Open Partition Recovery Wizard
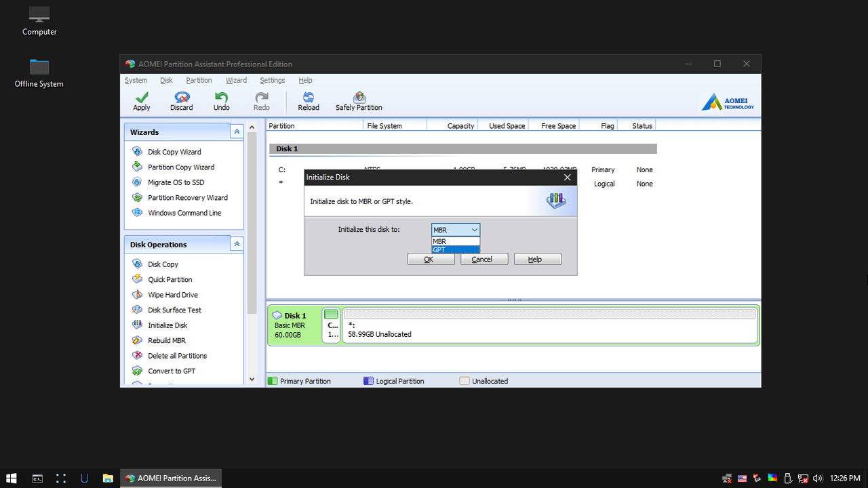Screen dimensions: 868x488 pyautogui.click(x=188, y=198)
